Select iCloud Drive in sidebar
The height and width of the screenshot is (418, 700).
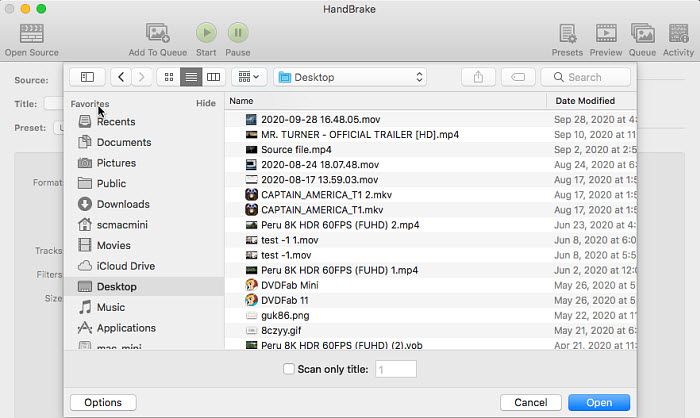[125, 266]
